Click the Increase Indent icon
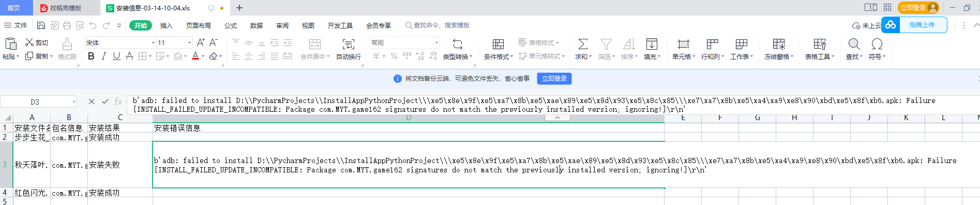Screen dimensions: 980x205 (x=288, y=42)
